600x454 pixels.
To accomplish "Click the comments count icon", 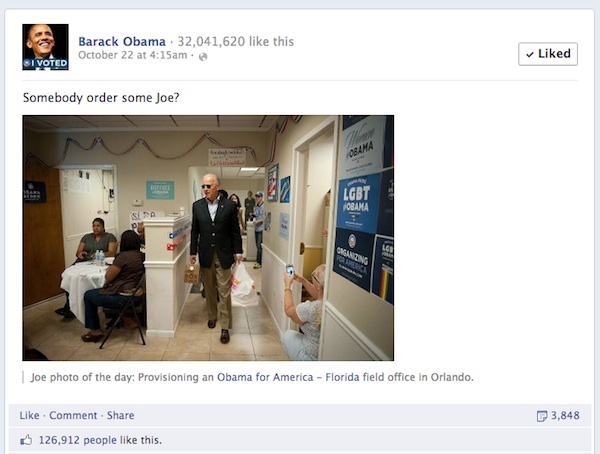I will [x=542, y=416].
